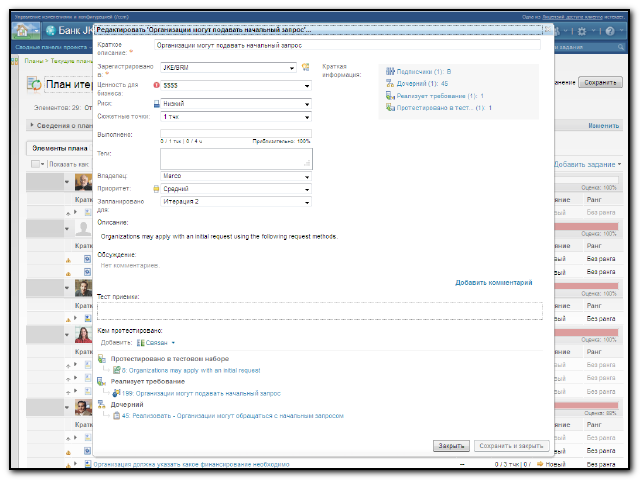Viewport: 640px width, 480px height.
Task: Click the help question mark icon
Action: tap(610, 31)
